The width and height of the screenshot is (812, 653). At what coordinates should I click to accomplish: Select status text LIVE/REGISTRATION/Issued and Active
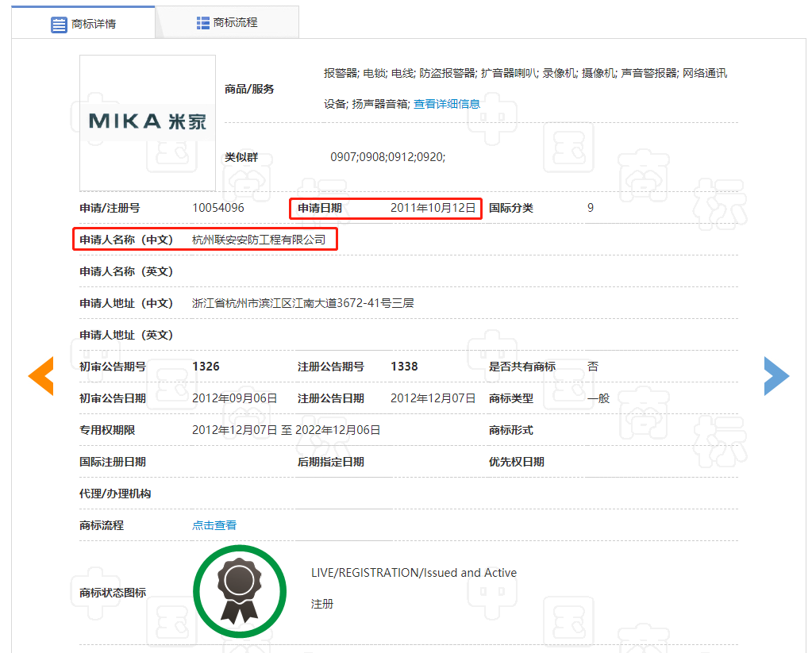[x=414, y=573]
